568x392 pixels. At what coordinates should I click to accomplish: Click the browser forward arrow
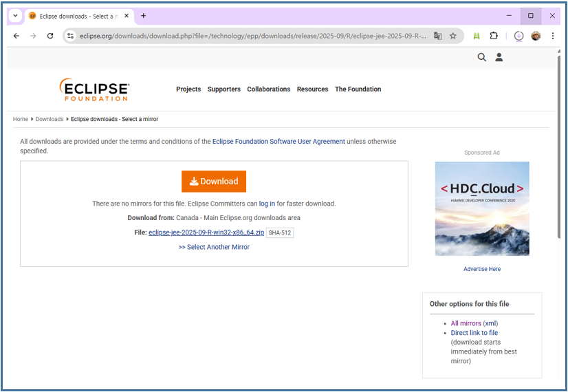pyautogui.click(x=33, y=36)
